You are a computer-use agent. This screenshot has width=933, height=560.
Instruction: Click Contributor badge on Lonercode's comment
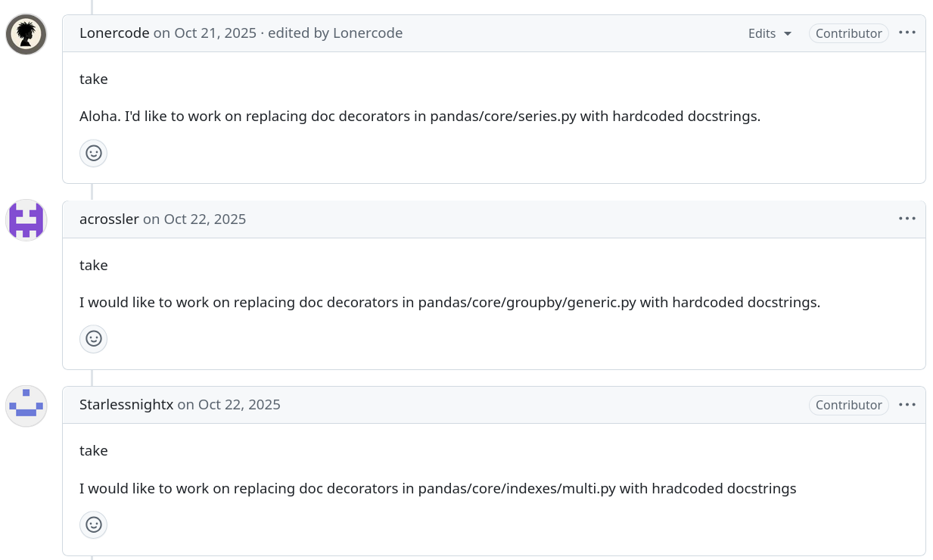(x=848, y=33)
